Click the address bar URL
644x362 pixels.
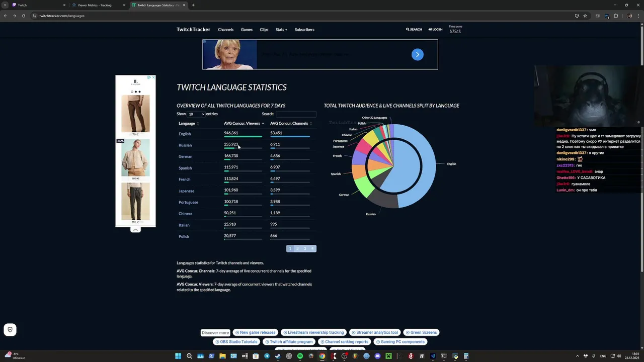(62, 16)
